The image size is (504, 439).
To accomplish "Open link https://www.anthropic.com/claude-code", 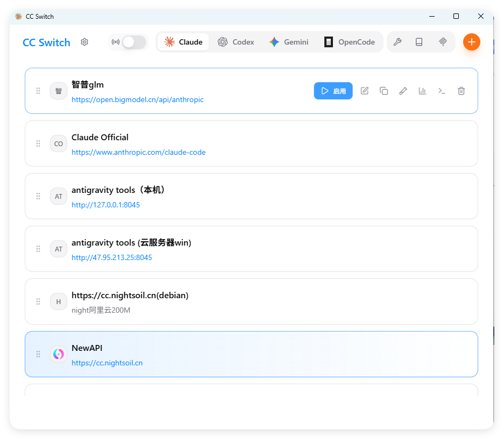I will [139, 152].
